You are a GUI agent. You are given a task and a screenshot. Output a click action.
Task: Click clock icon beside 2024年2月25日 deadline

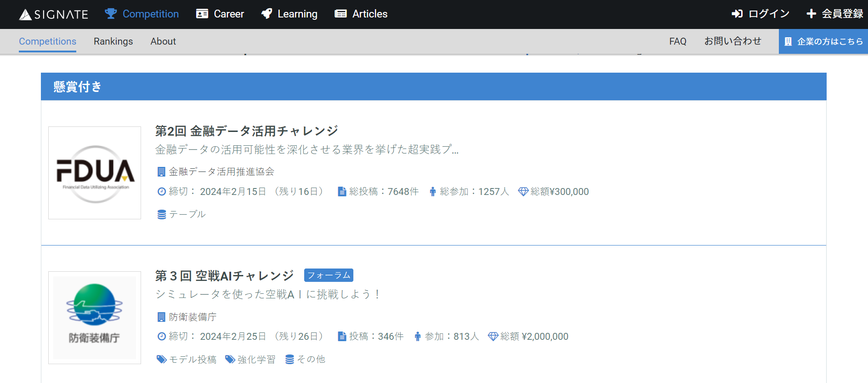point(162,337)
